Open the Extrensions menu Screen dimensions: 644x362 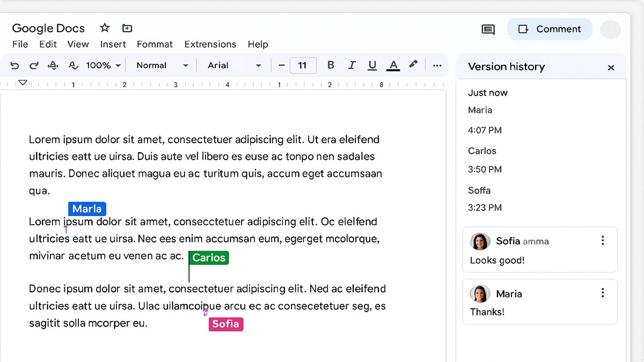(210, 44)
